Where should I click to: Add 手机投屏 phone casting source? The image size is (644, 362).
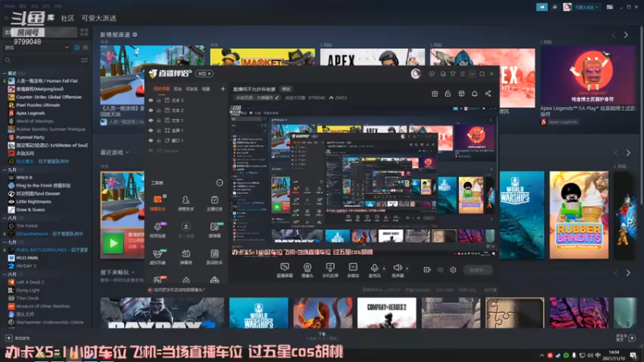[330, 270]
